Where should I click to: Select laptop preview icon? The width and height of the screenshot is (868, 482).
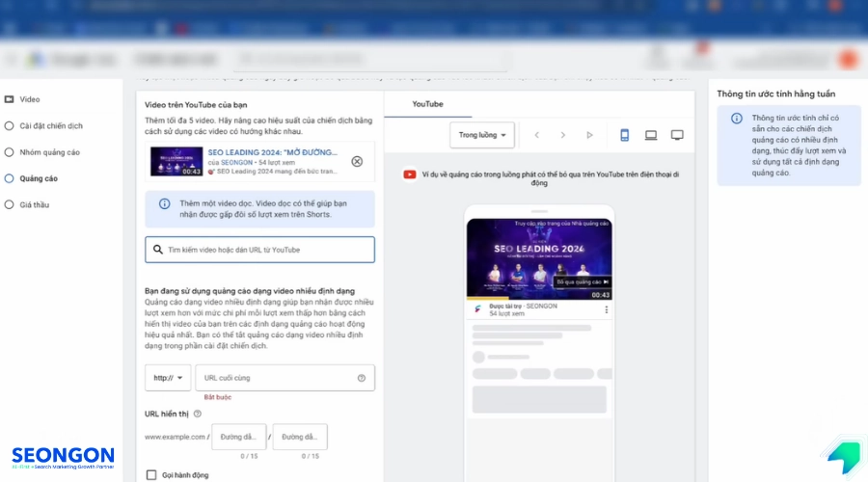[x=651, y=135]
